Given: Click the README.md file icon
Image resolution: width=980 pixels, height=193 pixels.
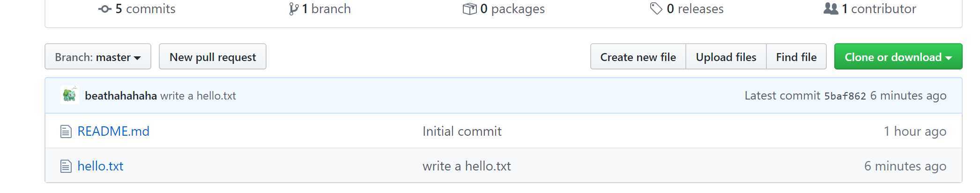Looking at the screenshot, I should tap(66, 131).
